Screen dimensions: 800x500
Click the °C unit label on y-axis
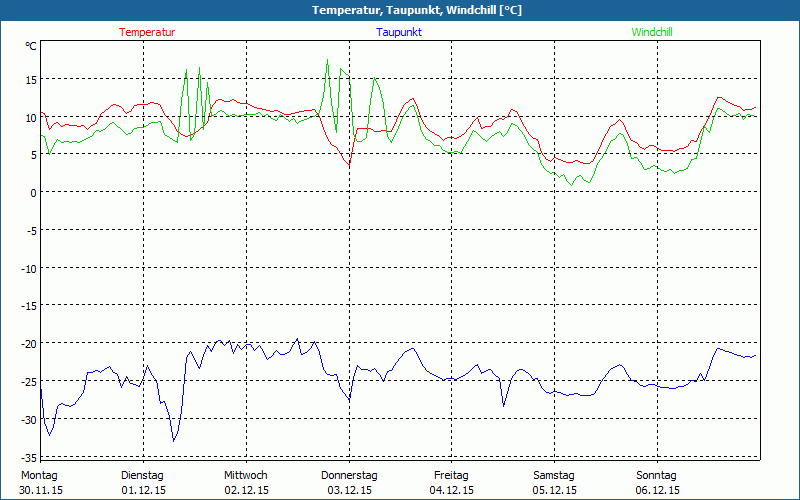coord(31,46)
